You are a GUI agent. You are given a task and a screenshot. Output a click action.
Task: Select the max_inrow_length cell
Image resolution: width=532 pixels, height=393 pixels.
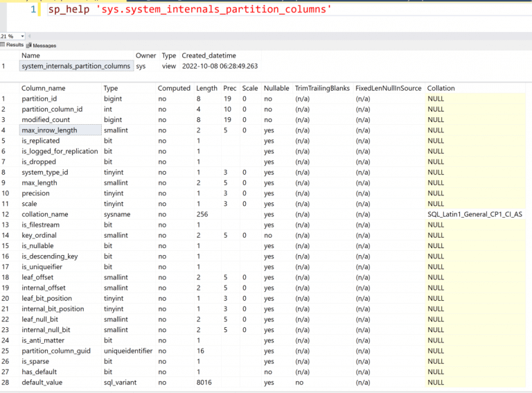click(48, 130)
